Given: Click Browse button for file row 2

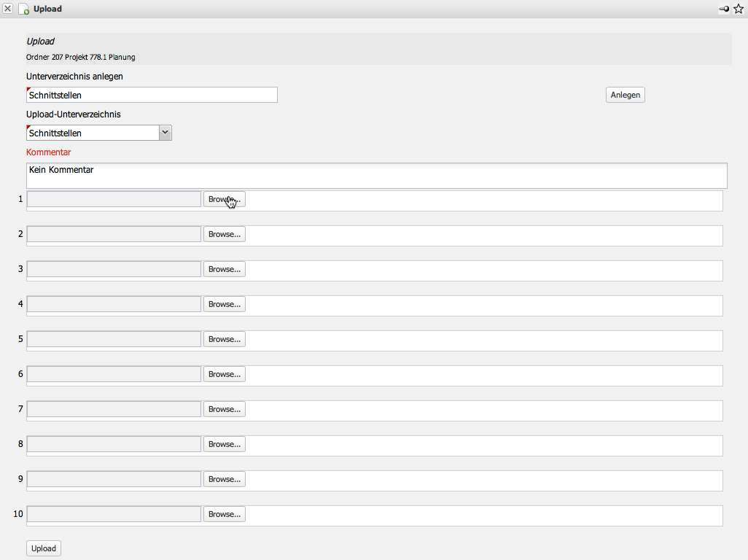Looking at the screenshot, I should click(224, 234).
